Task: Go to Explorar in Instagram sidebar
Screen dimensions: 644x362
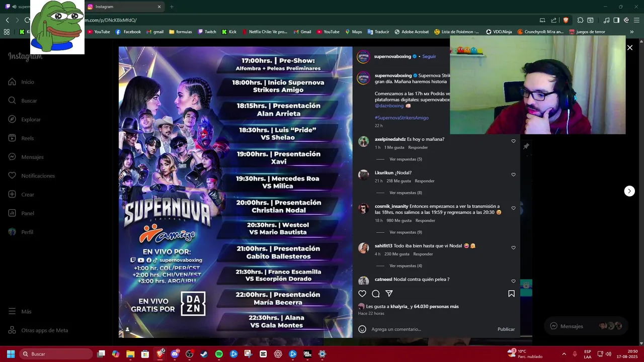Action: click(x=24, y=120)
